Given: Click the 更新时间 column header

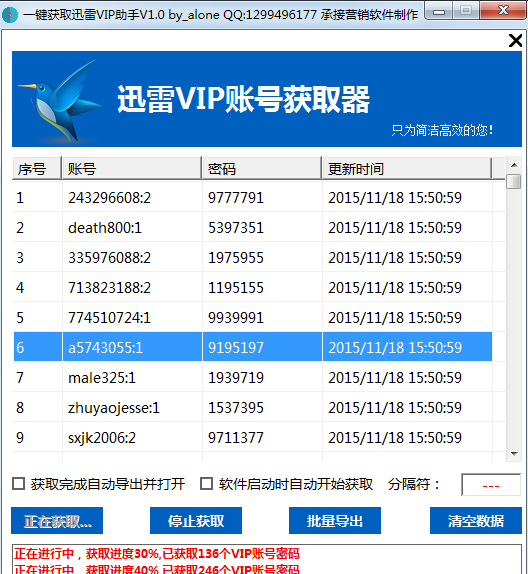Looking at the screenshot, I should pos(407,168).
